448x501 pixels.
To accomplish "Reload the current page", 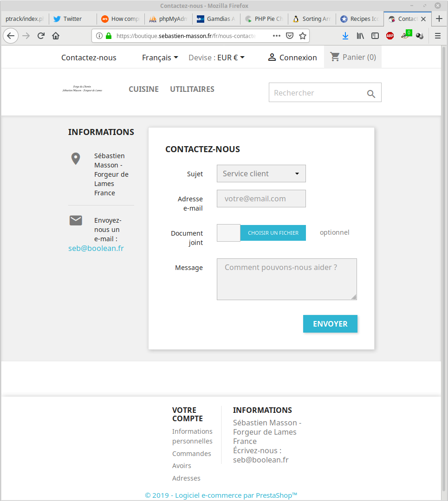I will 41,36.
